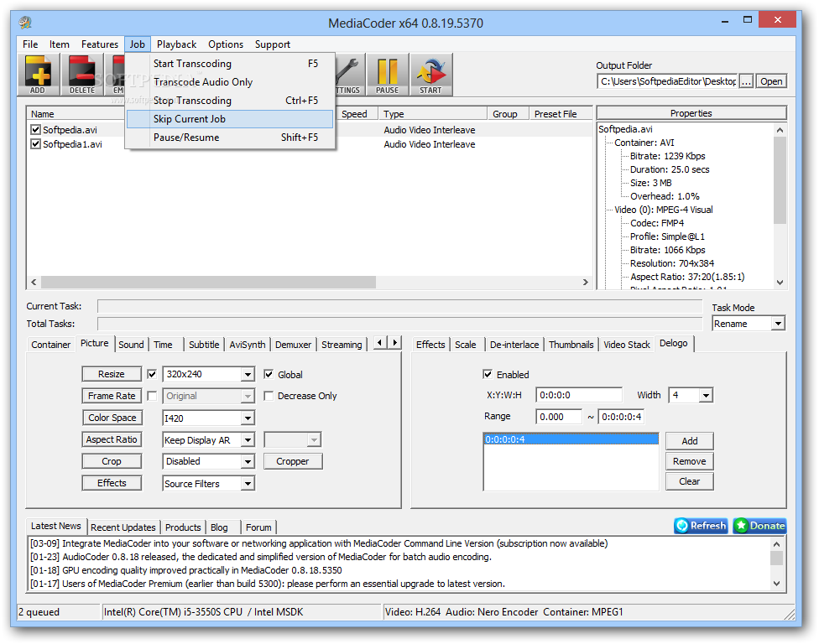Viewport: 819px width, 644px height.
Task: Switch to the Subtitle tab
Action: coord(204,345)
